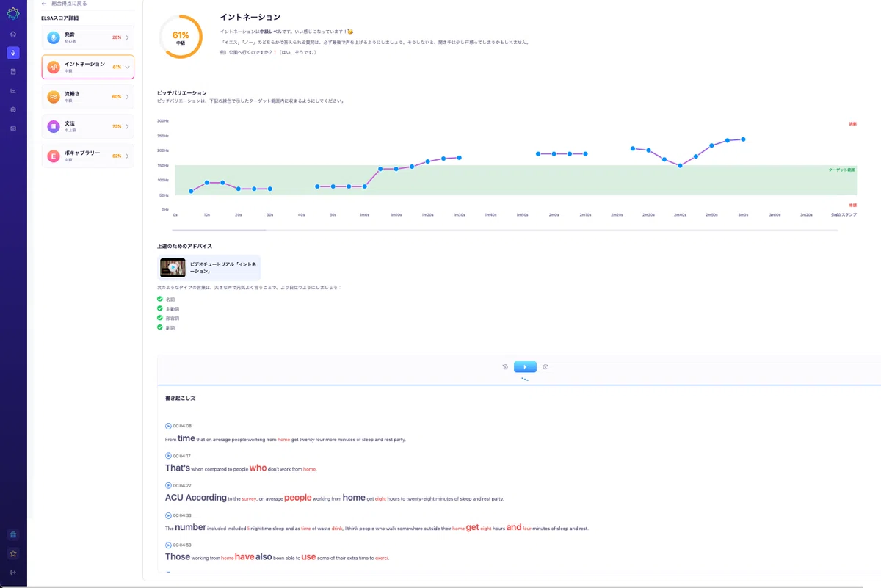
Task: Click the 書き起こし文 heading
Action: [x=181, y=399]
